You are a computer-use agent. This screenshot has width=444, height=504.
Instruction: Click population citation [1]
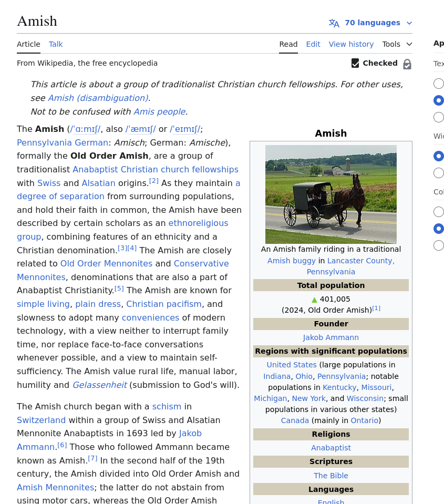pyautogui.click(x=376, y=308)
